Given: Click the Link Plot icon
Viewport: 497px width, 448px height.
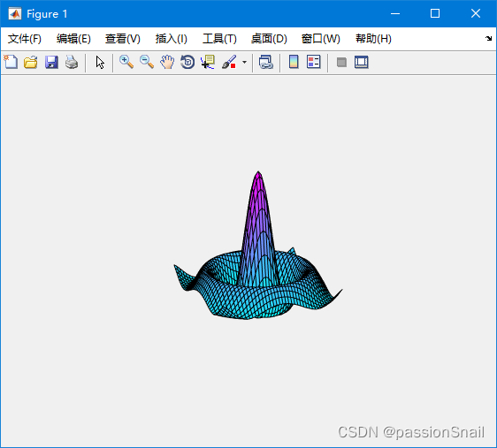Looking at the screenshot, I should click(266, 62).
